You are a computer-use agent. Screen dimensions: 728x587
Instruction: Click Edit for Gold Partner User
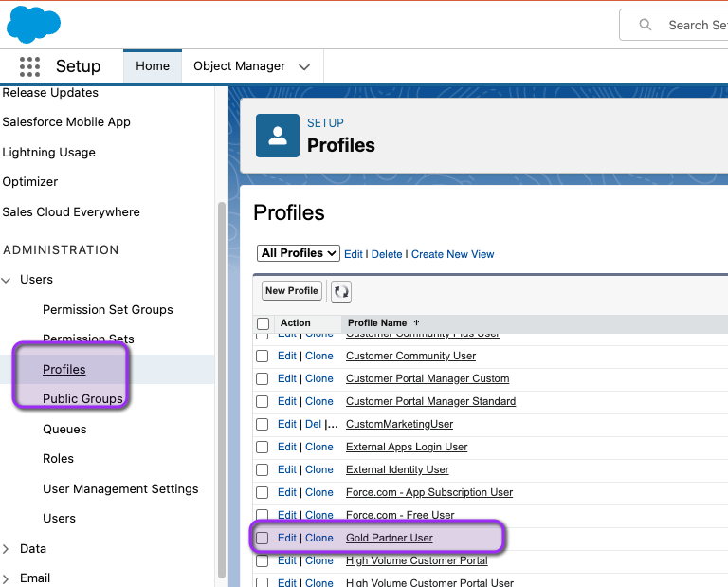(287, 538)
